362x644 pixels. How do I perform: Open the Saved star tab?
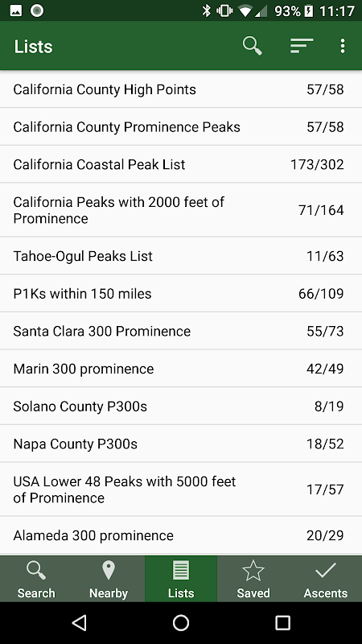pos(253,579)
